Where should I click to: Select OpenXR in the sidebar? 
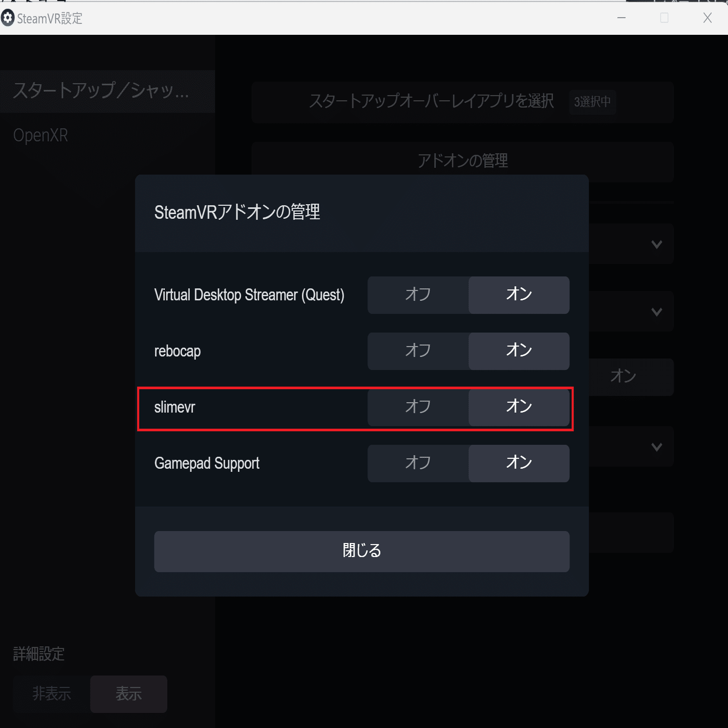(x=41, y=135)
